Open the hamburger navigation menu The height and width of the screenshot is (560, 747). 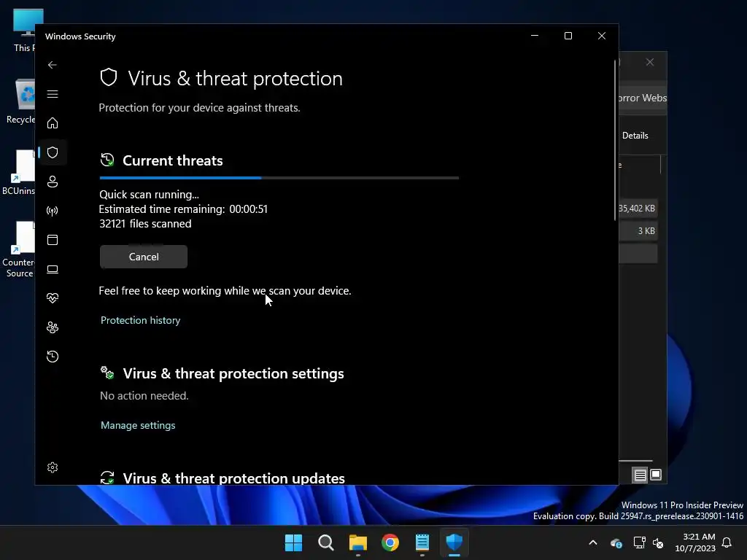[x=53, y=94]
